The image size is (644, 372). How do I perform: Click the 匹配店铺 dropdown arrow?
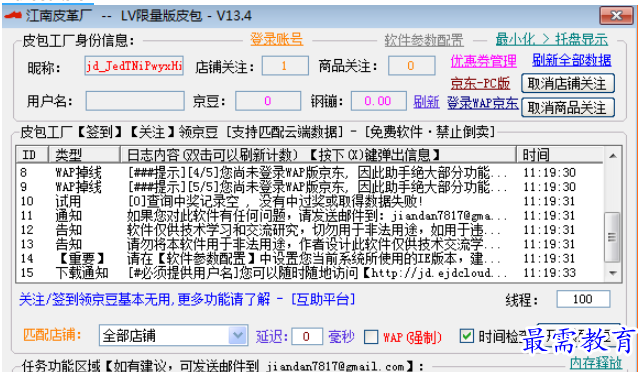[x=238, y=335]
